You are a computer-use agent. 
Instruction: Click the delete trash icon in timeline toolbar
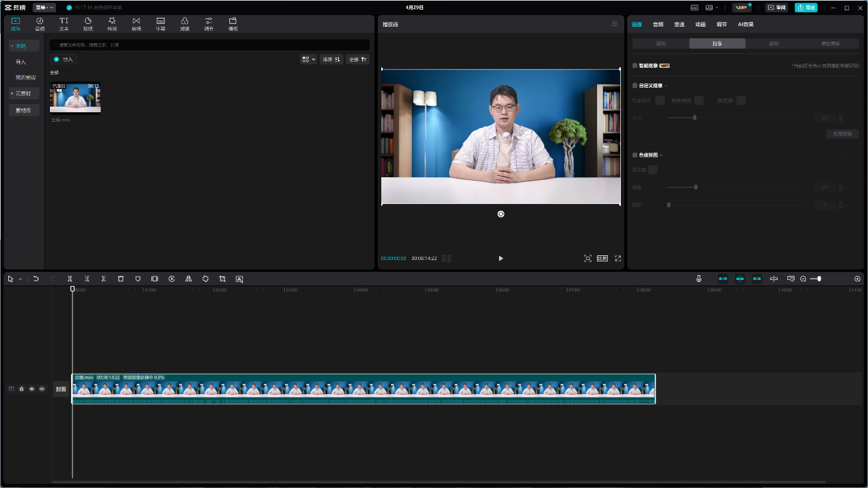click(120, 279)
